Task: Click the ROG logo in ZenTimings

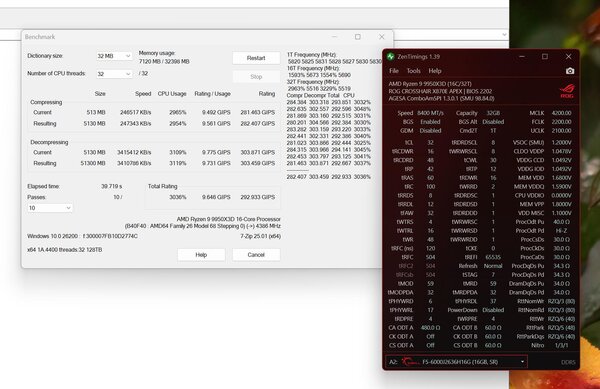Action: coord(567,91)
